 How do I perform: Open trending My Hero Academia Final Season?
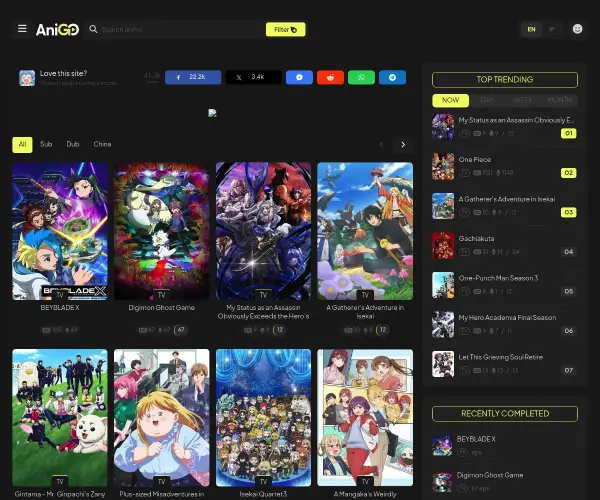click(507, 318)
